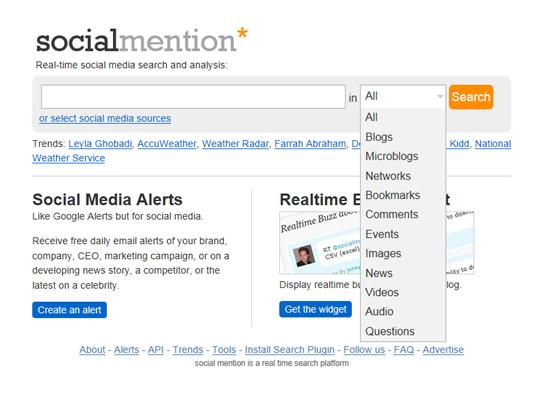Open the Trends footer link

[188, 350]
